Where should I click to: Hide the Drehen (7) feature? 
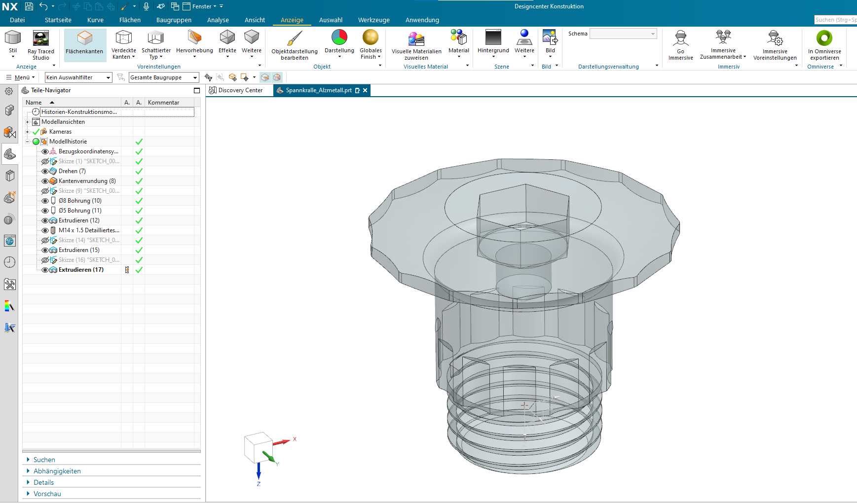click(45, 171)
